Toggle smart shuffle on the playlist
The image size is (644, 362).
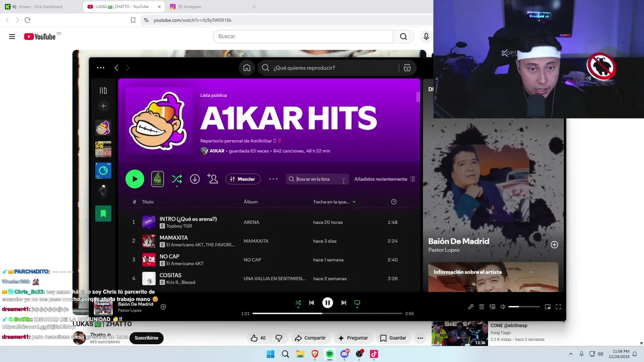177,179
